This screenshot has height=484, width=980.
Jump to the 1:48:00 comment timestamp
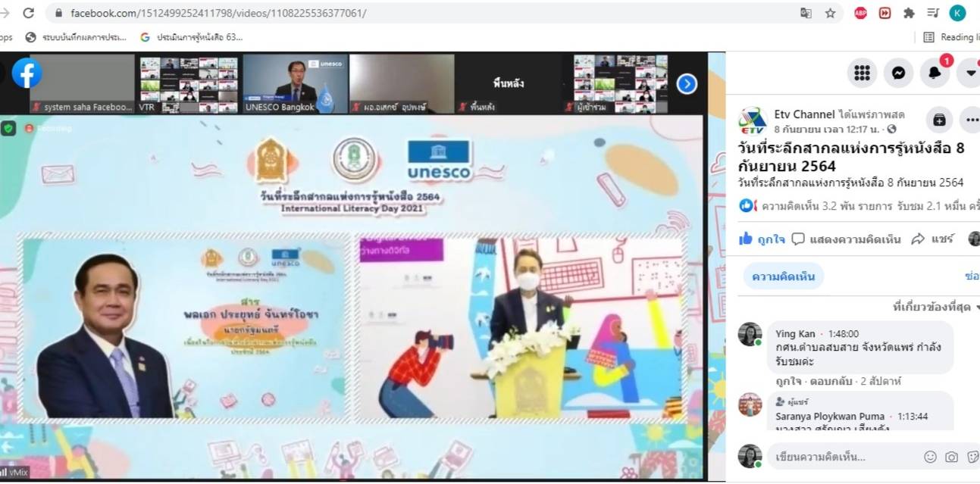[x=842, y=333]
